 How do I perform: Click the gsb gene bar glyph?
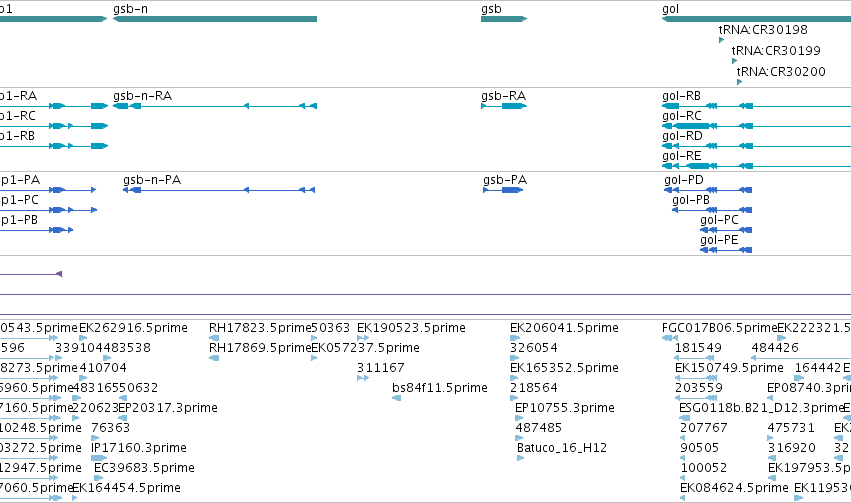point(504,19)
